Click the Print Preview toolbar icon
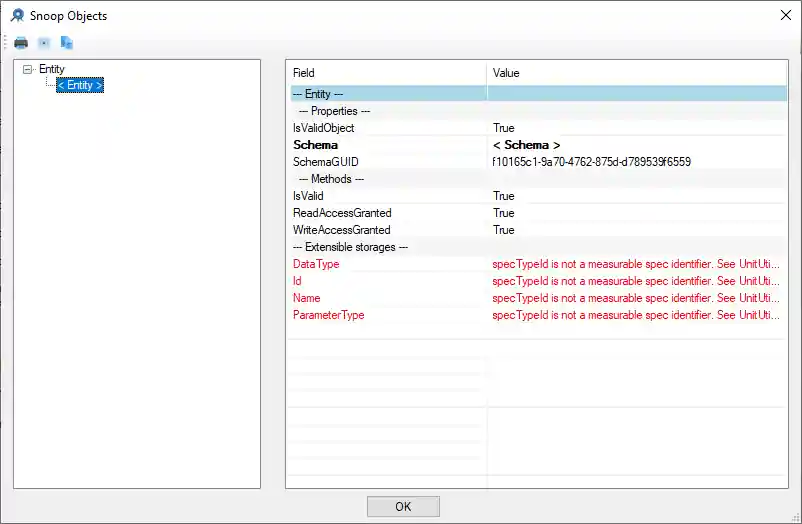Screen dimensions: 802x524 (44, 43)
